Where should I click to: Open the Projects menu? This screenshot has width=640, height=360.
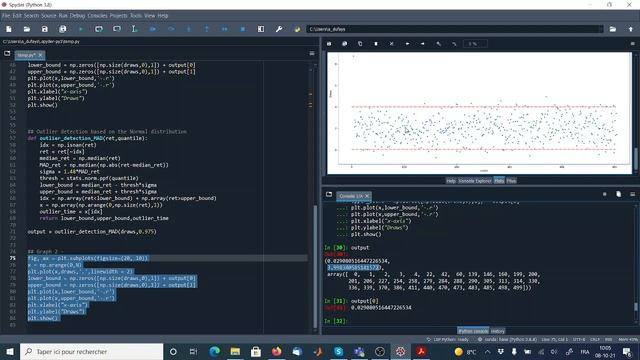(x=118, y=16)
